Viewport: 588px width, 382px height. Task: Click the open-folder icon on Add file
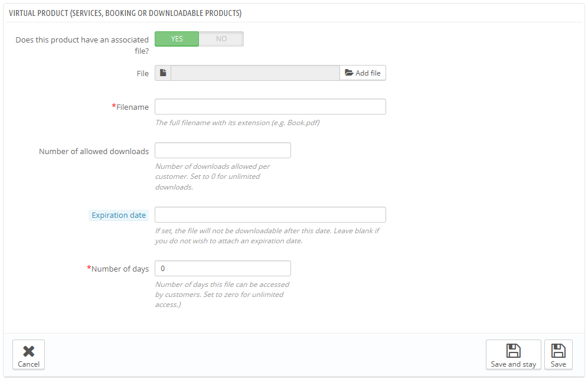point(349,73)
